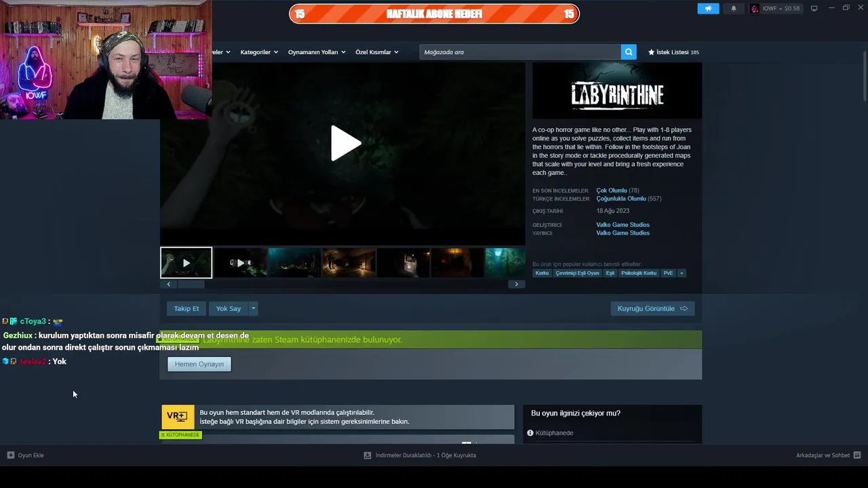Click the streamer webcam overlay
This screenshot has width=868, height=488.
pos(106,60)
